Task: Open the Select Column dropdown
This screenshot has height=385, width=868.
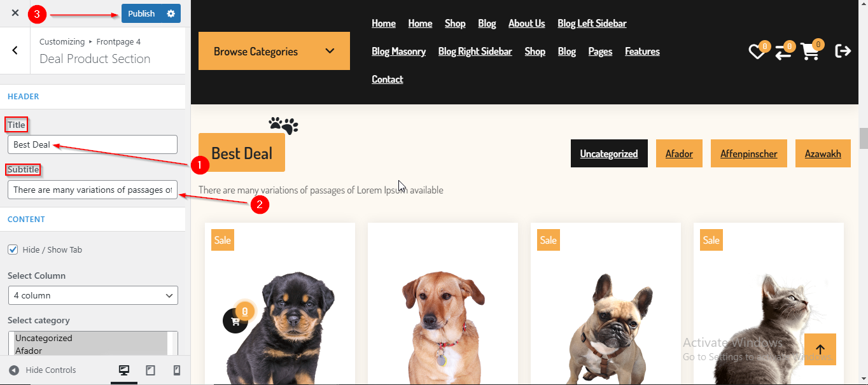Action: pos(93,295)
